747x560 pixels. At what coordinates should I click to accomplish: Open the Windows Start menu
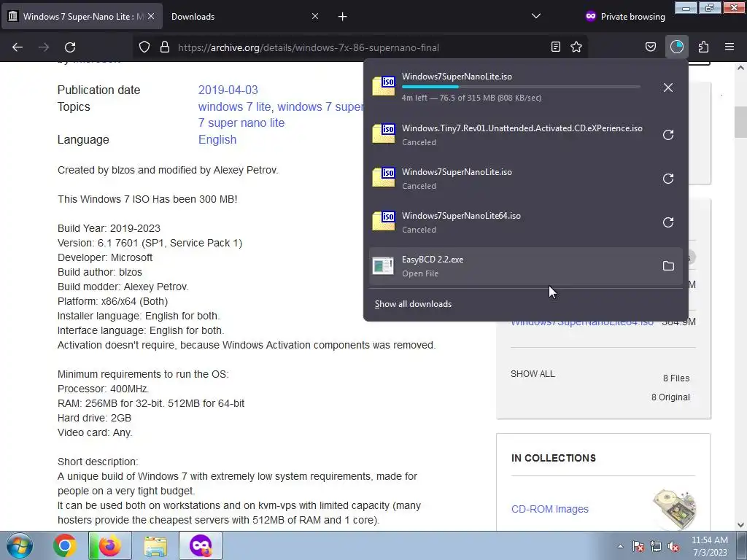(x=18, y=545)
